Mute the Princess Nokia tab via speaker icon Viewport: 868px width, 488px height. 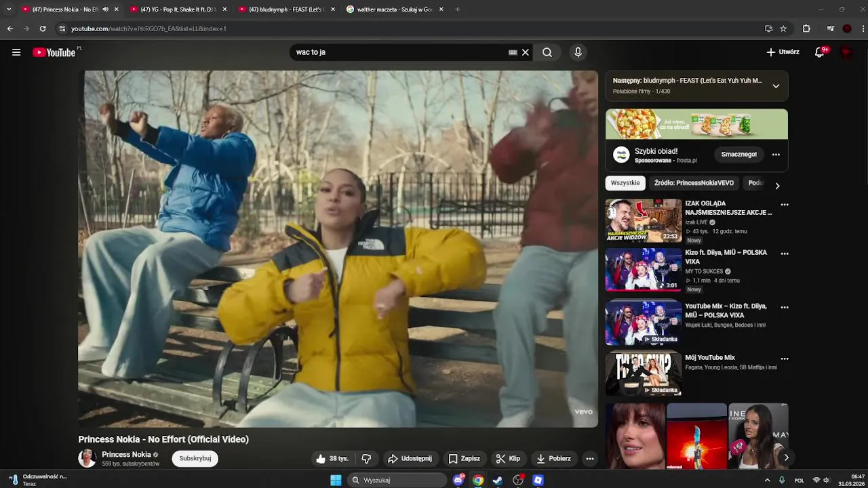point(105,9)
